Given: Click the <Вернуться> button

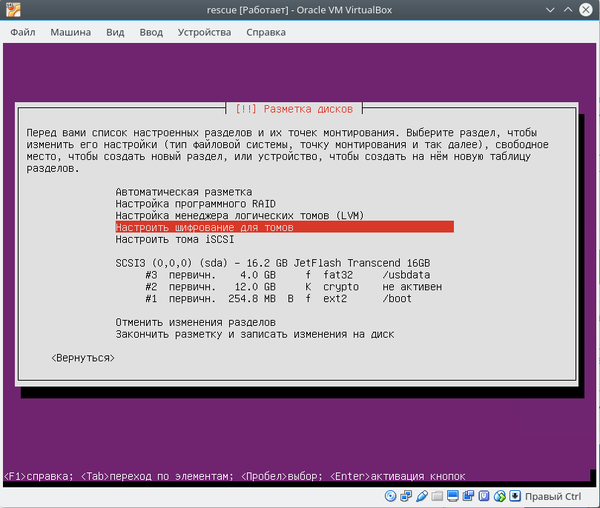Looking at the screenshot, I should [83, 358].
